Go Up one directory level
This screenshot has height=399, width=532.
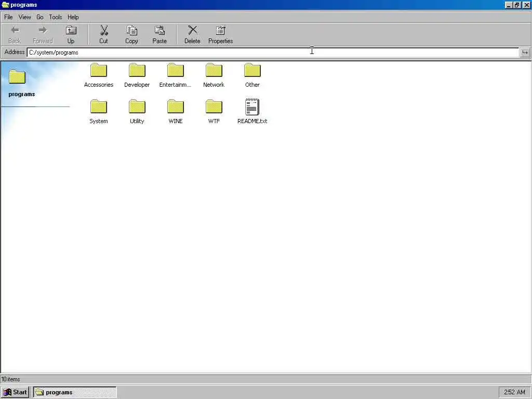tap(71, 35)
